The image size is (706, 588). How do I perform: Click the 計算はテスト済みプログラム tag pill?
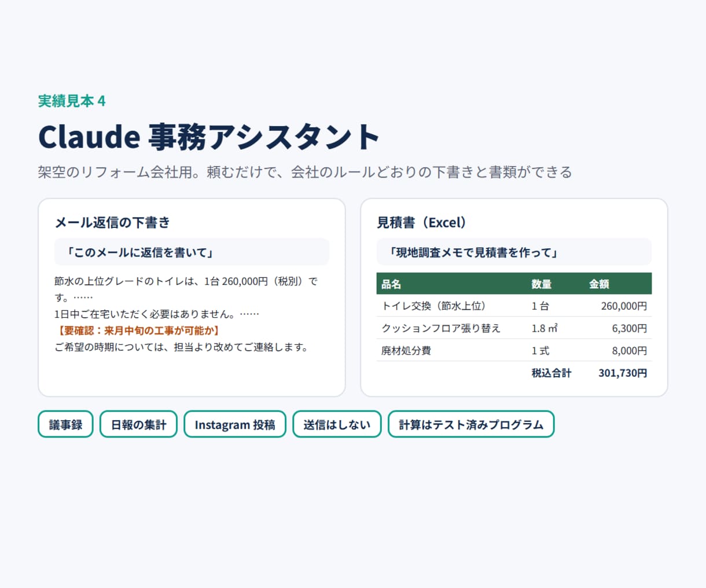coord(471,424)
